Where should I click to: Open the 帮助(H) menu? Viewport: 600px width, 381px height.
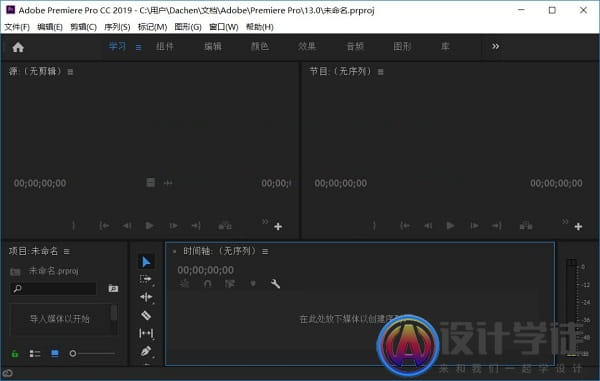pyautogui.click(x=259, y=27)
